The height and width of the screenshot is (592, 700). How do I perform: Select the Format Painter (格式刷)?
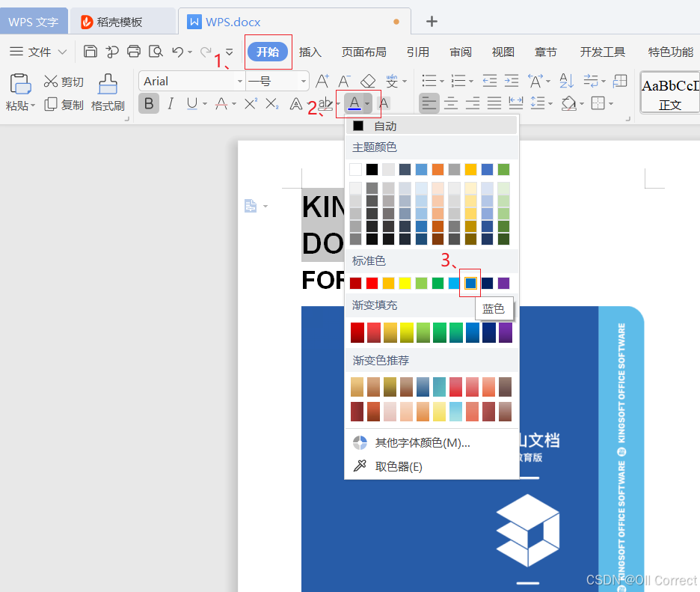(x=108, y=93)
